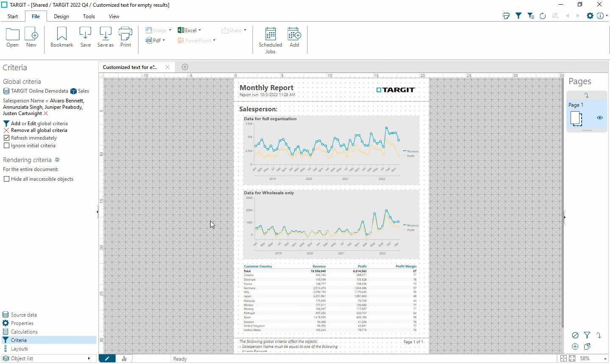Create a new document with New icon
This screenshot has height=364, width=610.
tap(31, 34)
